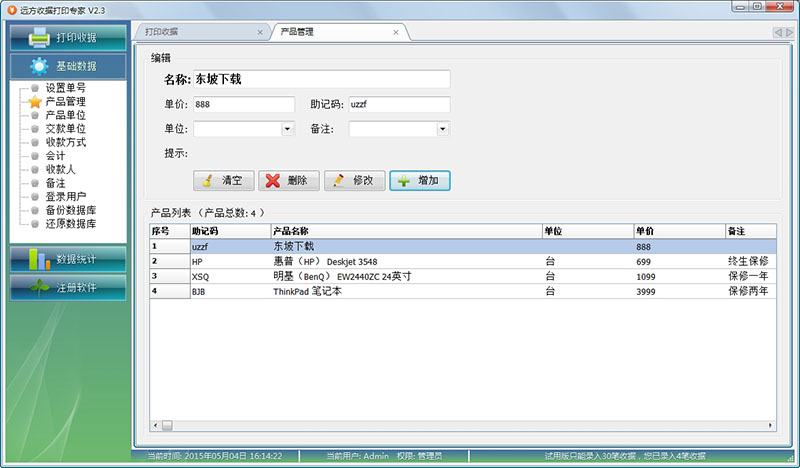Image resolution: width=800 pixels, height=468 pixels.
Task: Open the 打印收据 sidebar section
Action: click(68, 37)
